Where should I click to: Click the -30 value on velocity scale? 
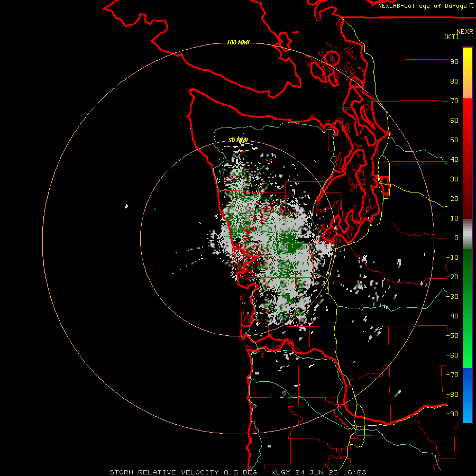[x=452, y=297]
